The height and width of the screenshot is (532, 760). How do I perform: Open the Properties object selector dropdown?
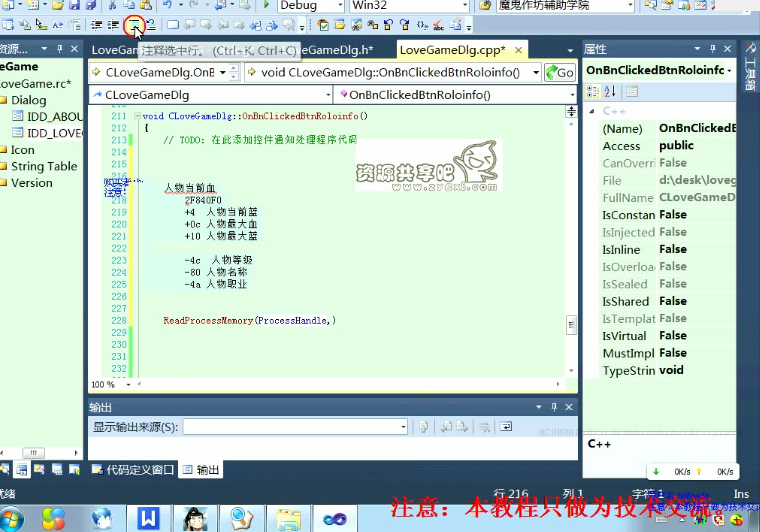tap(729, 71)
